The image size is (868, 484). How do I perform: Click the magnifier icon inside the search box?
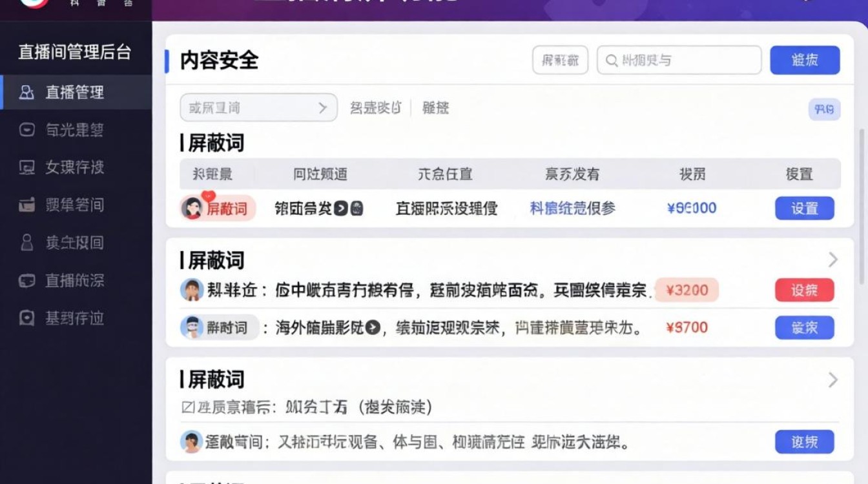coord(612,60)
